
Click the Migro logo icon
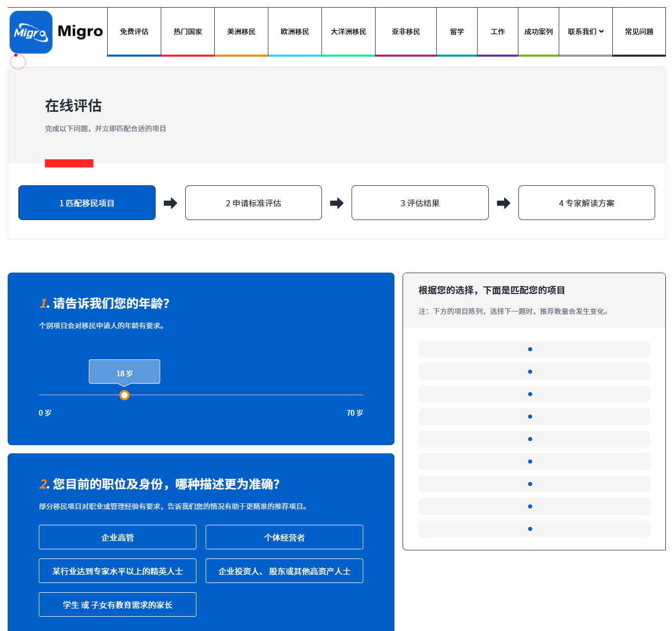tap(31, 32)
